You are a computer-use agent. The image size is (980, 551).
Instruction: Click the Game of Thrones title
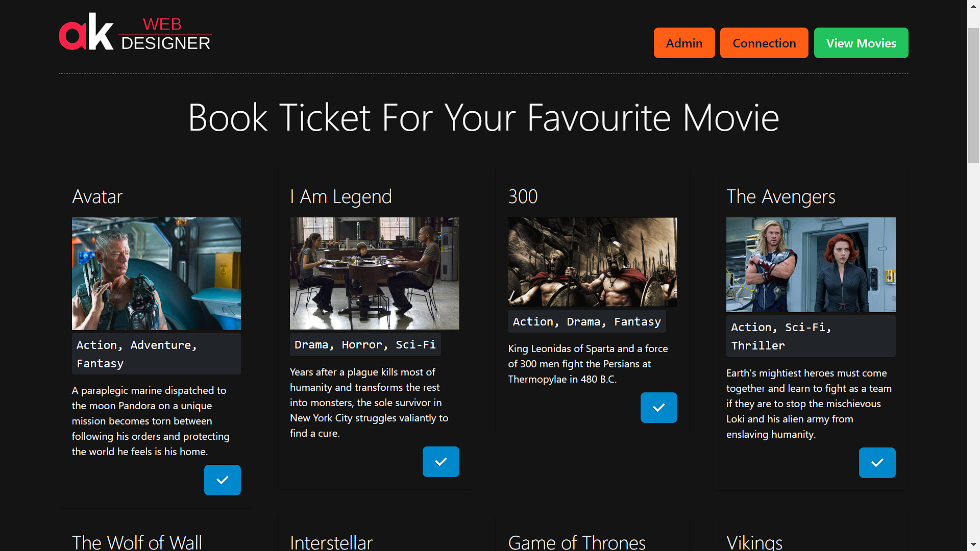point(577,542)
